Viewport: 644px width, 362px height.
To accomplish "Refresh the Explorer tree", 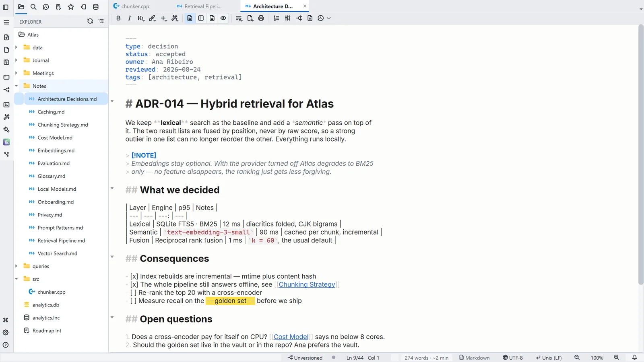I will (x=90, y=21).
